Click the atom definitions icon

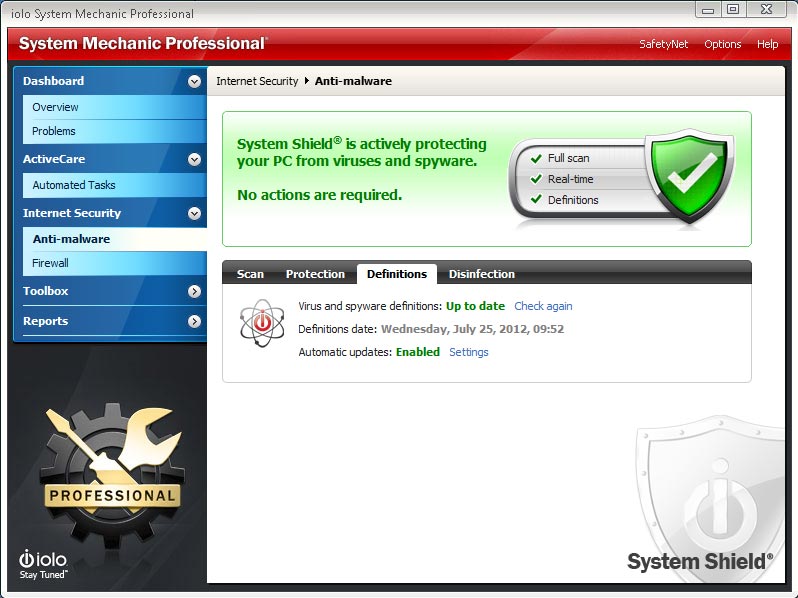[262, 323]
